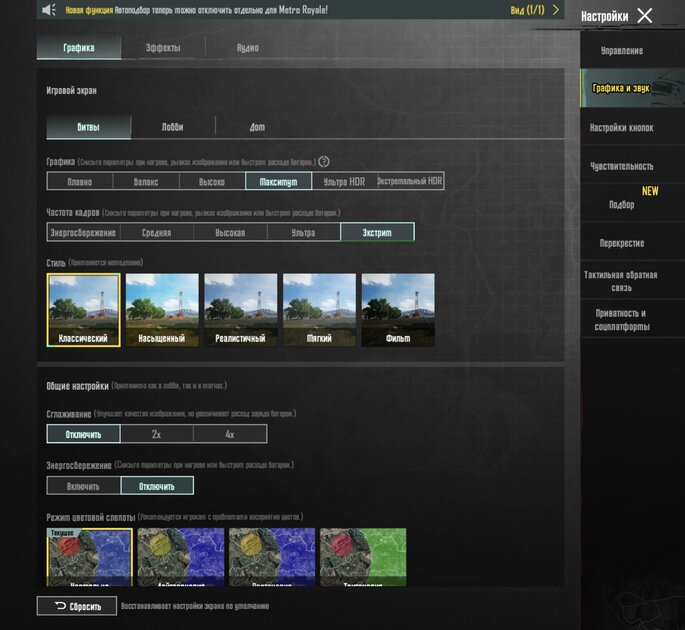
Task: Turn Энергосбережение on with Включить
Action: pyautogui.click(x=83, y=486)
